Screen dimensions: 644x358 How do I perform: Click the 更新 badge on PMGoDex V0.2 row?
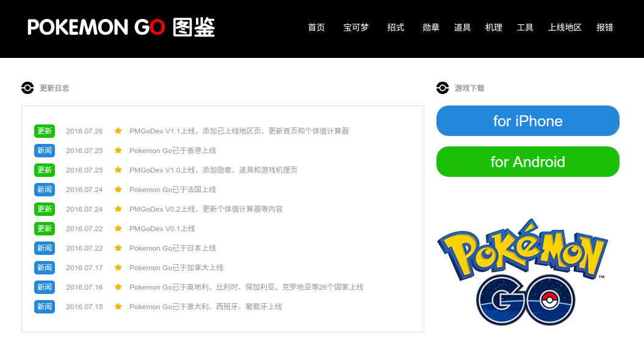coord(45,209)
